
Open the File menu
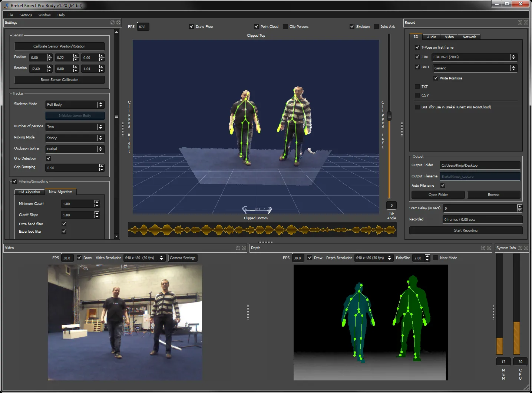tap(10, 15)
